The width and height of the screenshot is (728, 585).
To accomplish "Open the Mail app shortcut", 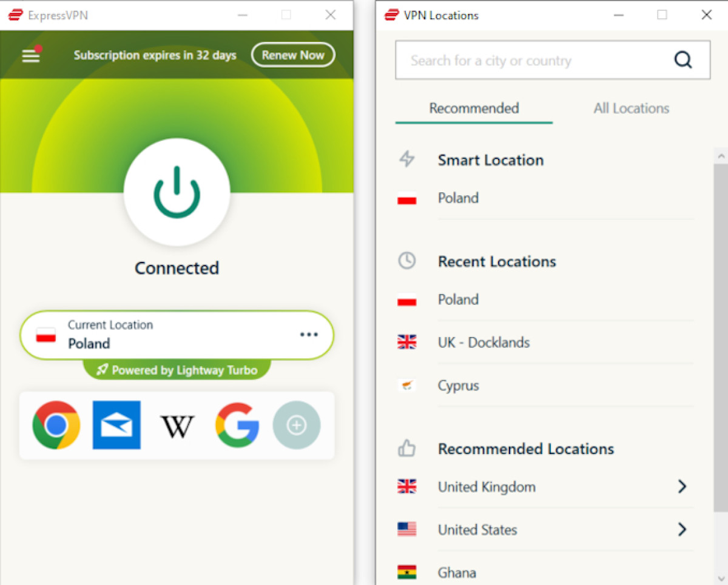I will click(x=116, y=425).
